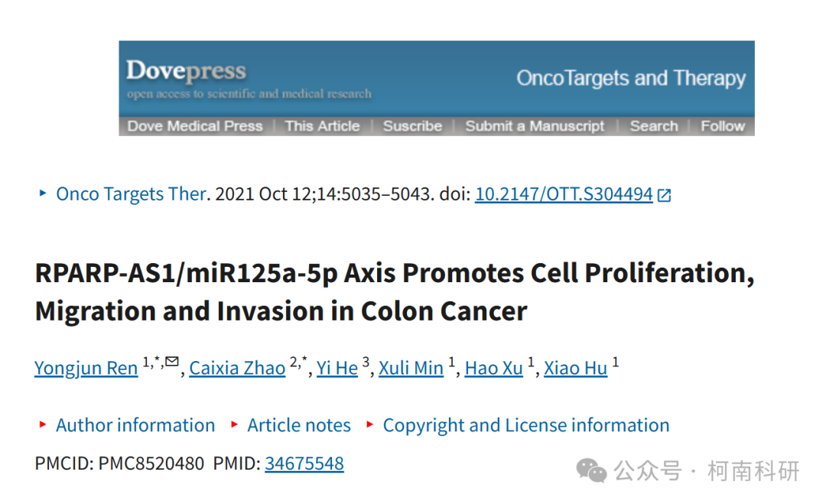826x504 pixels.
Task: Expand the journal citation triangle arrow
Action: point(43,193)
